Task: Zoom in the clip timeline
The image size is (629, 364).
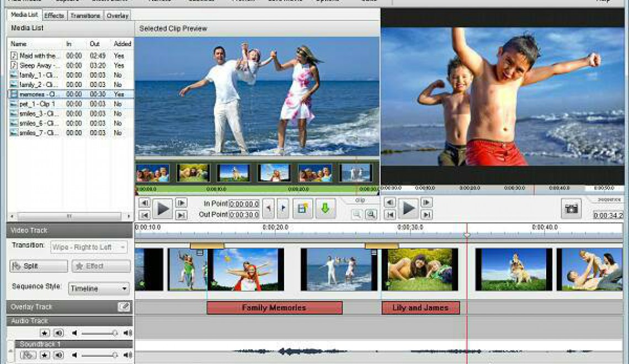Action: [371, 215]
